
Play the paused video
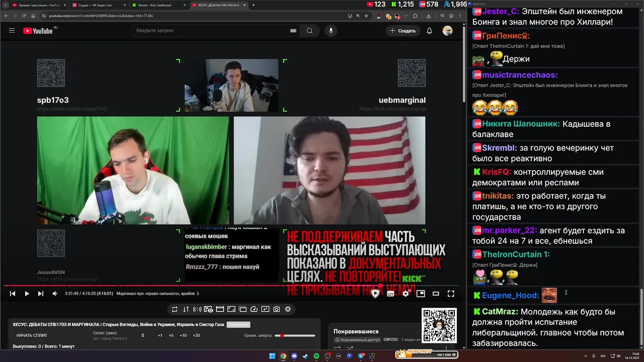point(27,294)
